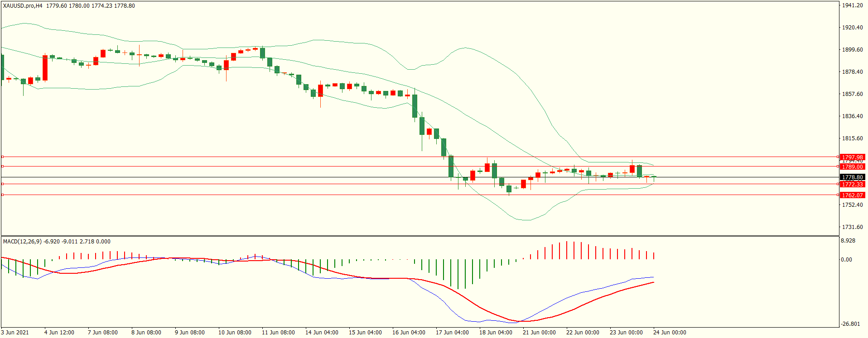Click the MACD -26.801 axis value

click(x=850, y=324)
